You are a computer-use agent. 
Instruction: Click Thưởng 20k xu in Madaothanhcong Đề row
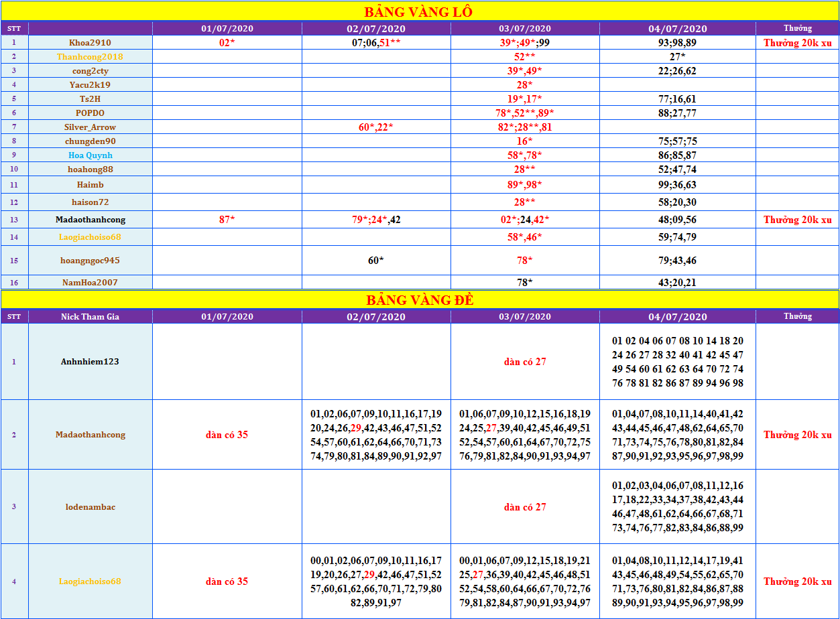(x=798, y=435)
